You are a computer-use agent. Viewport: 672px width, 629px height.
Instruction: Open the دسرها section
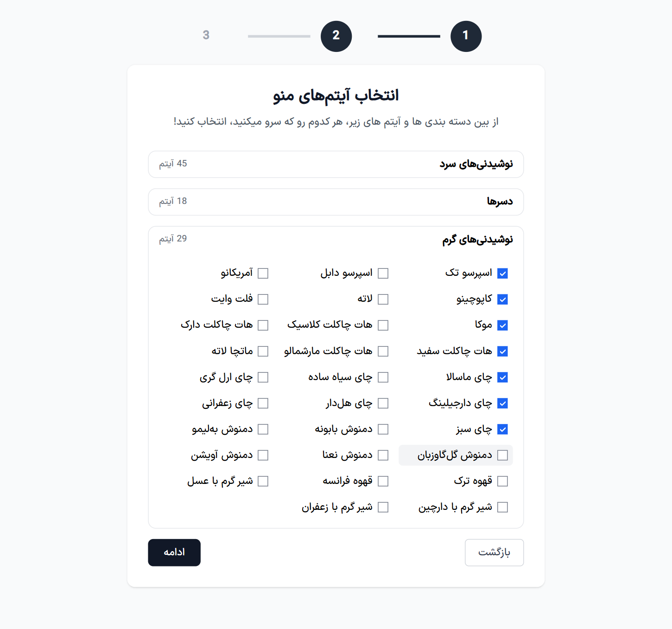point(336,202)
